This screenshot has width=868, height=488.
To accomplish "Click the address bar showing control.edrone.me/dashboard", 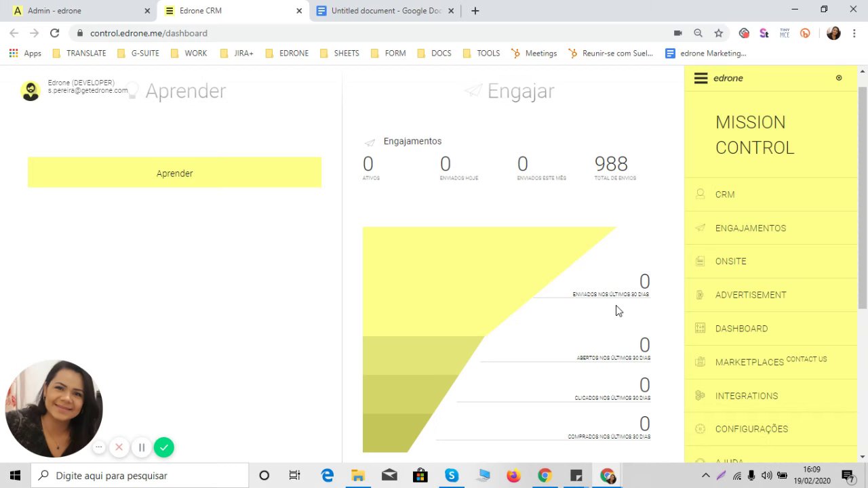I will (373, 33).
